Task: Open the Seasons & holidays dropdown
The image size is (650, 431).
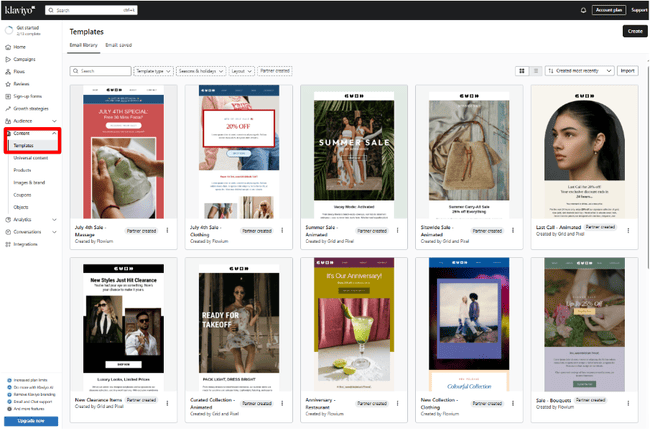Action: [199, 71]
